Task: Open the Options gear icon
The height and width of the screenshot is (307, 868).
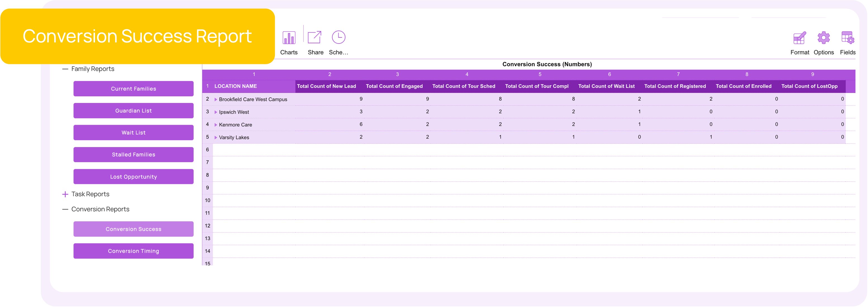Action: [824, 38]
